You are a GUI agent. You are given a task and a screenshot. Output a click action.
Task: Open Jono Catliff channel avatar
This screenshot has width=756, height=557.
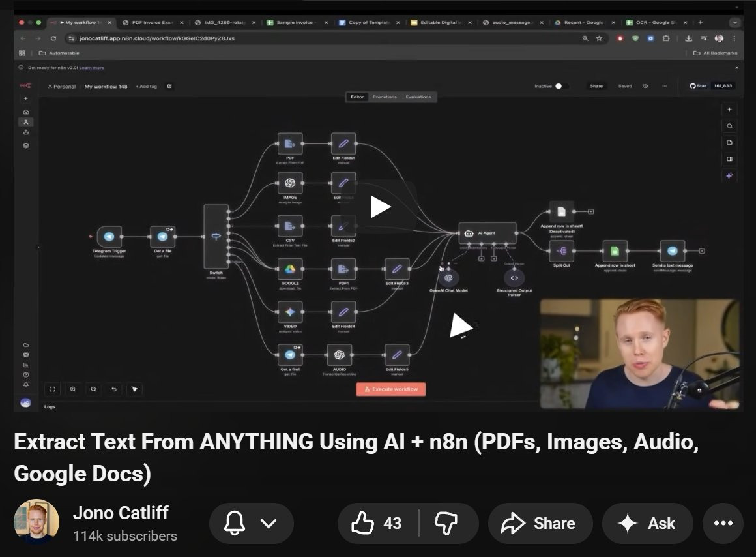pyautogui.click(x=36, y=522)
